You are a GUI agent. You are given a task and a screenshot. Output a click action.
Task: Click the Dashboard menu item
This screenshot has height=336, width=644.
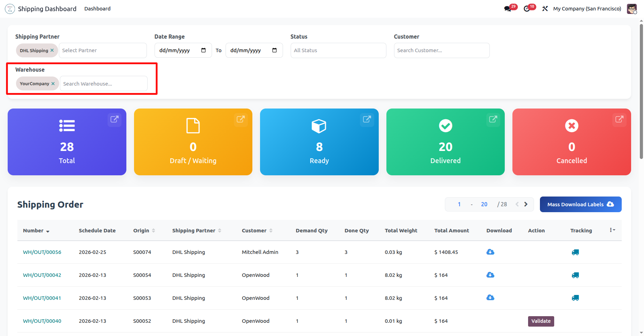[97, 9]
